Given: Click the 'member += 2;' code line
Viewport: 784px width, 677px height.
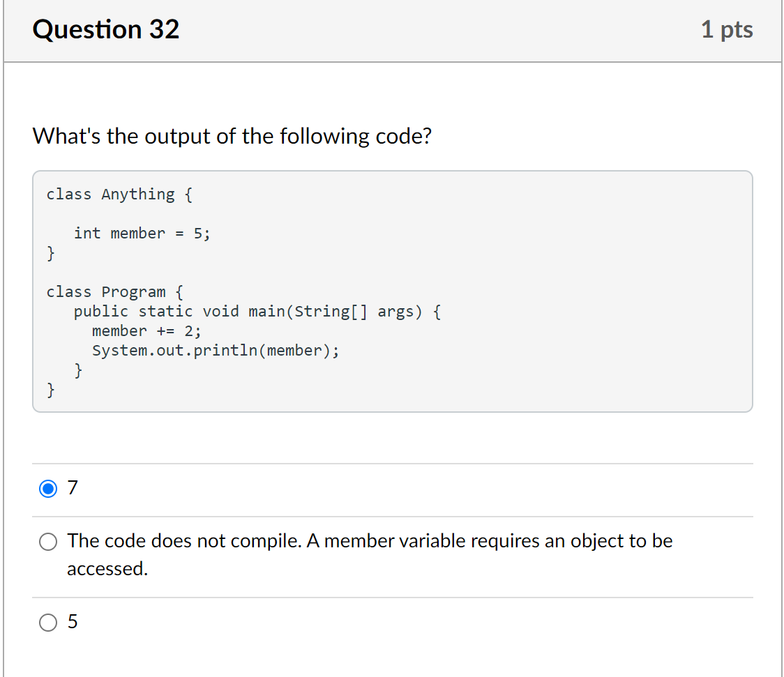Looking at the screenshot, I should click(146, 330).
